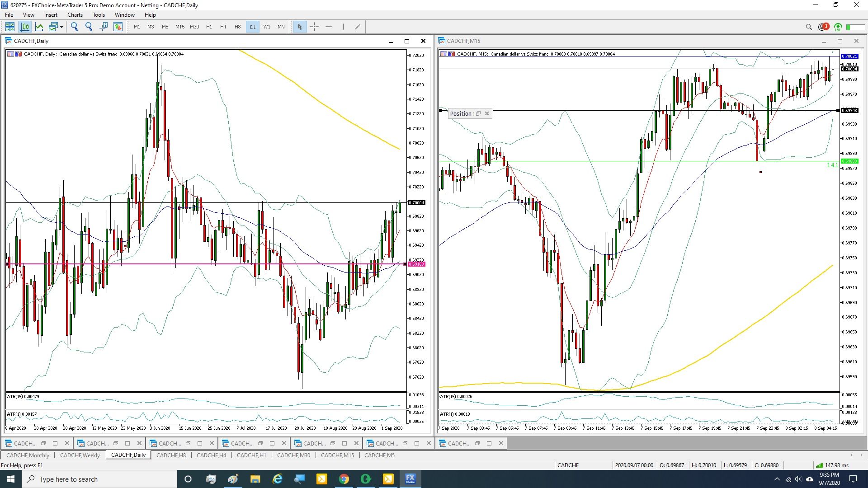The height and width of the screenshot is (488, 868).
Task: Click the chart icon in CADCHF,M15 title bar
Action: pyautogui.click(x=442, y=41)
